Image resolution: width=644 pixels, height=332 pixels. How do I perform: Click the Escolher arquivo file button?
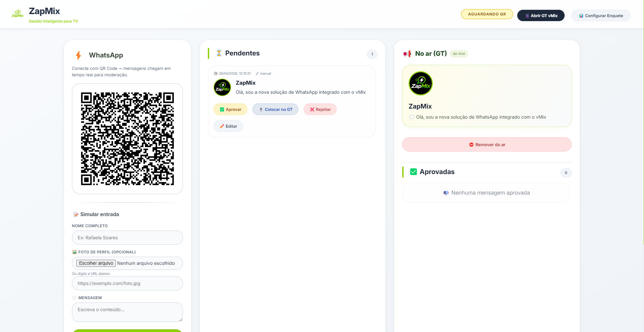point(96,263)
